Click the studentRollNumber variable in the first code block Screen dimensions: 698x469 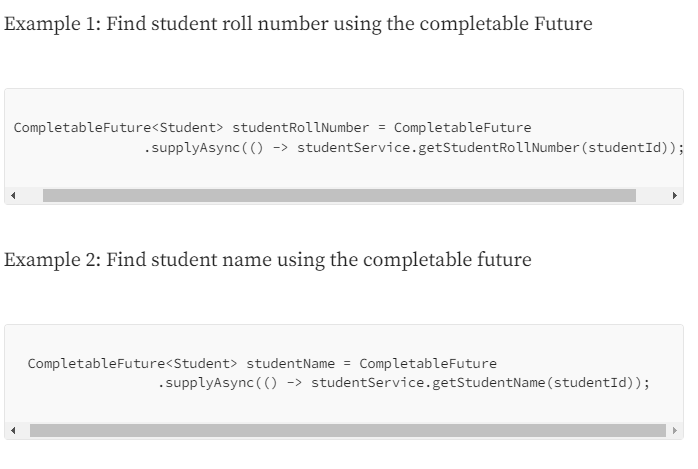pyautogui.click(x=300, y=128)
